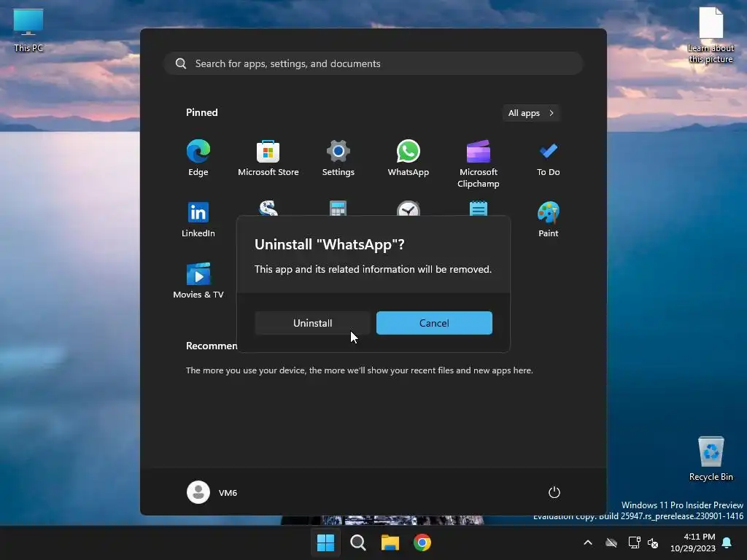Confirm Uninstall of WhatsApp
This screenshot has width=747, height=560.
(x=312, y=323)
